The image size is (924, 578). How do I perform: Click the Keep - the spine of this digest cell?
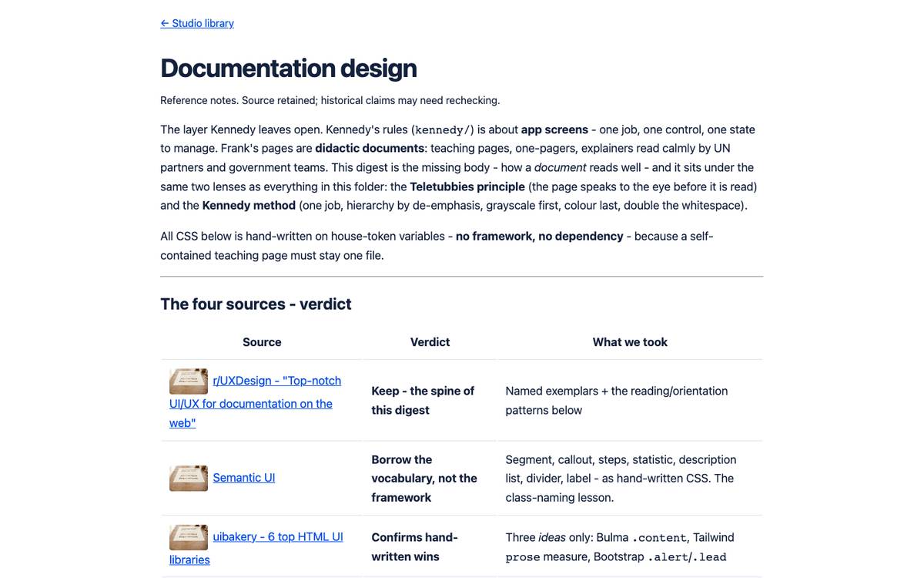pos(430,401)
